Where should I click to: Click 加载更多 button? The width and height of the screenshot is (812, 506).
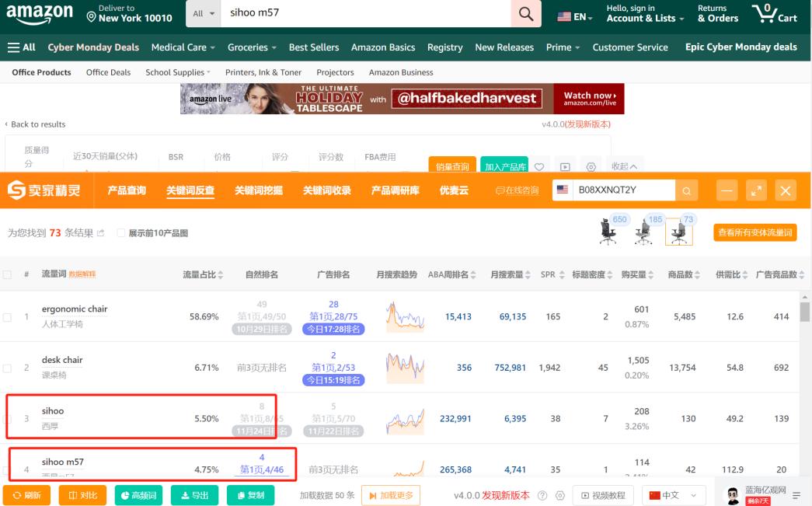click(391, 496)
